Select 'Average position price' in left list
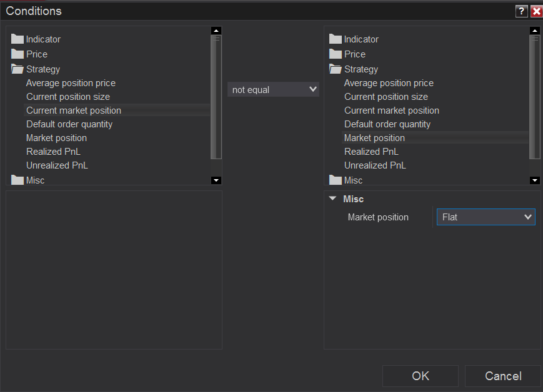Screen dimensions: 543x392 pyautogui.click(x=71, y=83)
